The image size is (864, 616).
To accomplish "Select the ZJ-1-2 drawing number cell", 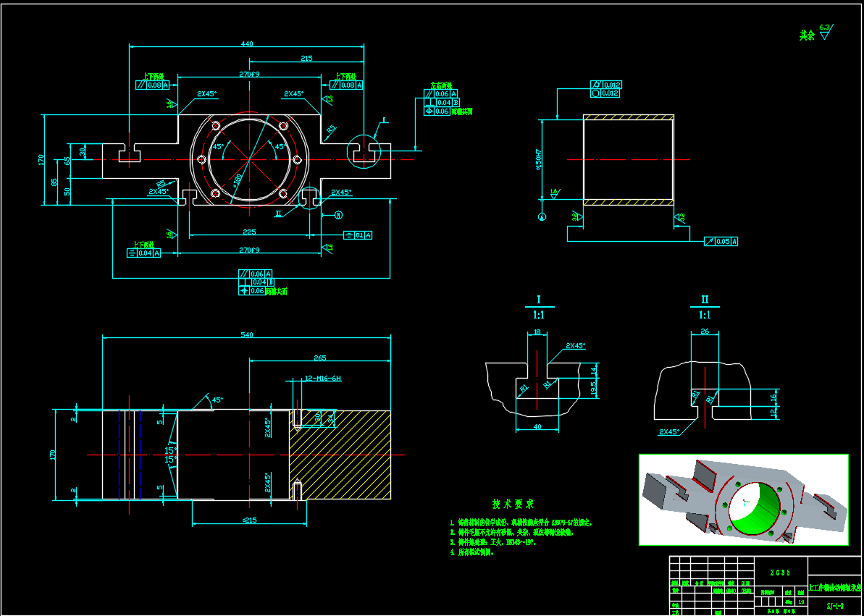I will [835, 605].
